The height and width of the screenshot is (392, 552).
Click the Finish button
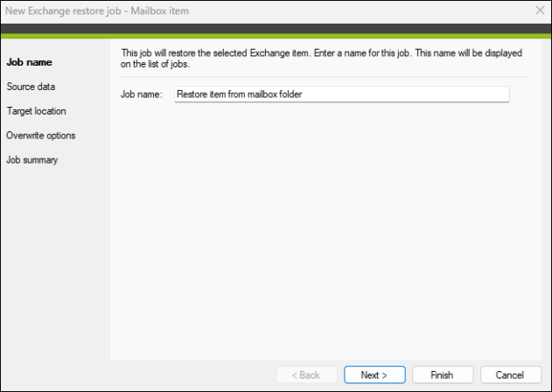pos(443,374)
